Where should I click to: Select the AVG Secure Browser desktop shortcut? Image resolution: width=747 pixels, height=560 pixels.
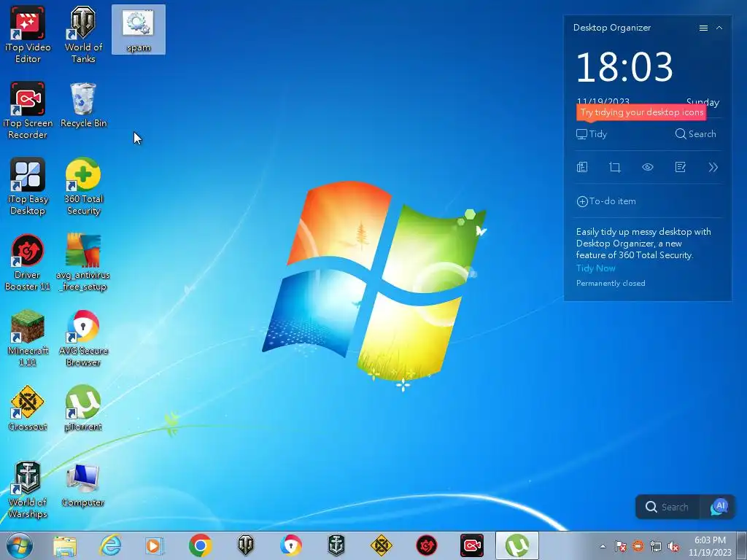click(x=83, y=338)
